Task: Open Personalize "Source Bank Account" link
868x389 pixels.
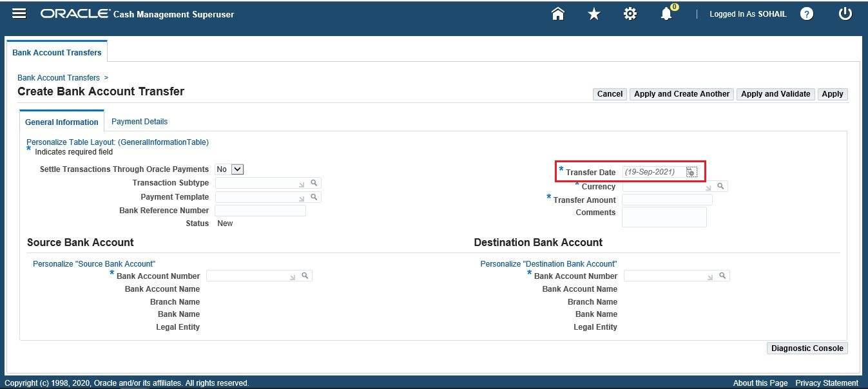Action: (93, 263)
